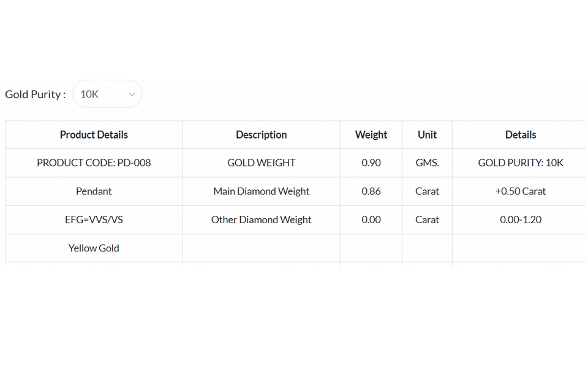Open the Gold Purity dropdown
Image resolution: width=588 pixels, height=366 pixels.
pyautogui.click(x=107, y=94)
